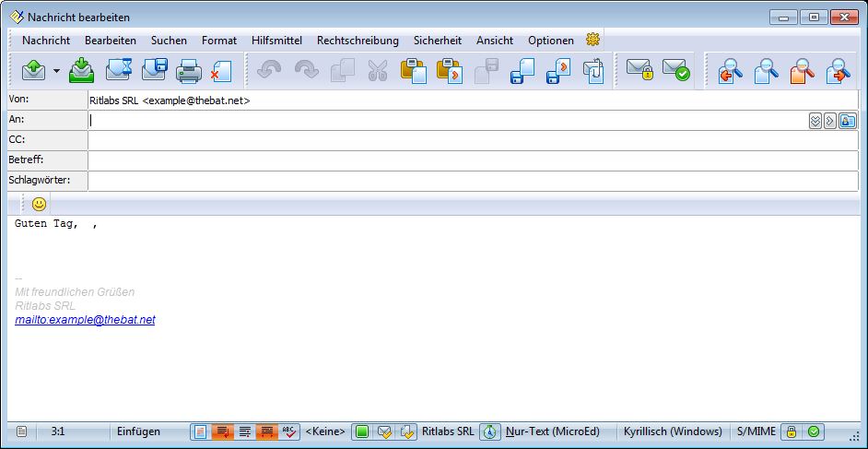Screen dimensions: 868x449
Task: Click the green down-arrow outbox icon
Action: coord(81,71)
